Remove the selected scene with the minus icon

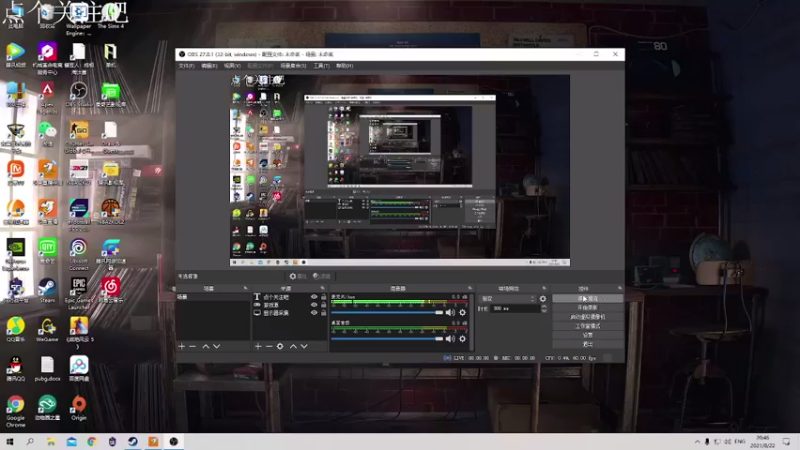coord(192,346)
